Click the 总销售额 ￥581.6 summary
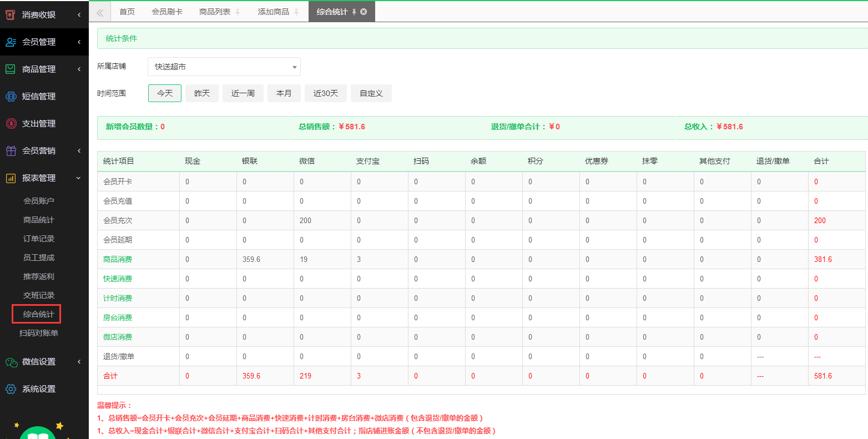This screenshot has width=868, height=439. (332, 127)
